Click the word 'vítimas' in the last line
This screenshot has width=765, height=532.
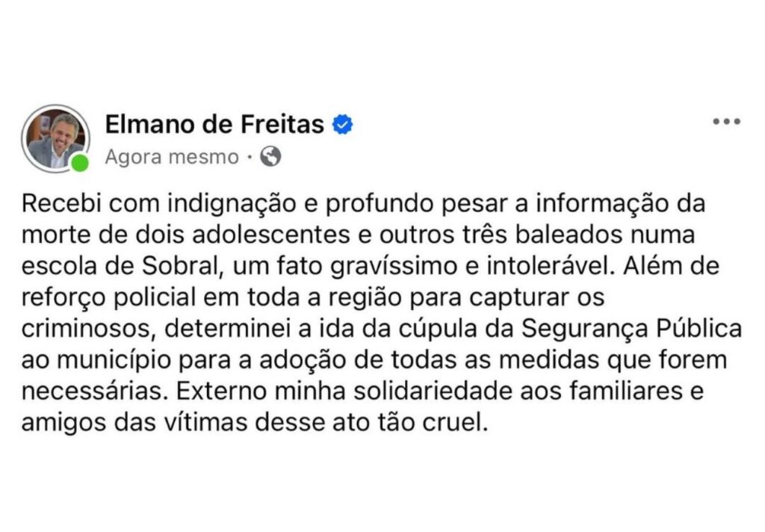click(x=205, y=423)
